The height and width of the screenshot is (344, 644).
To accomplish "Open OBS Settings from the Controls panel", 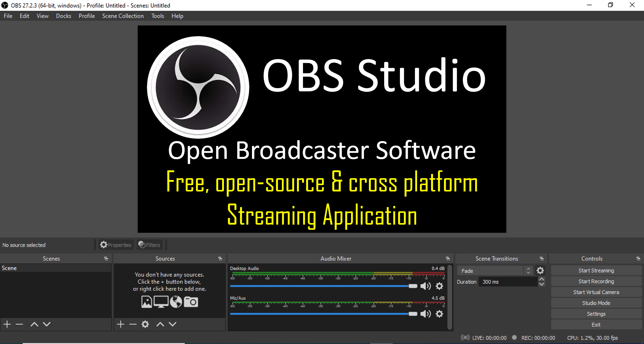I will (x=596, y=314).
